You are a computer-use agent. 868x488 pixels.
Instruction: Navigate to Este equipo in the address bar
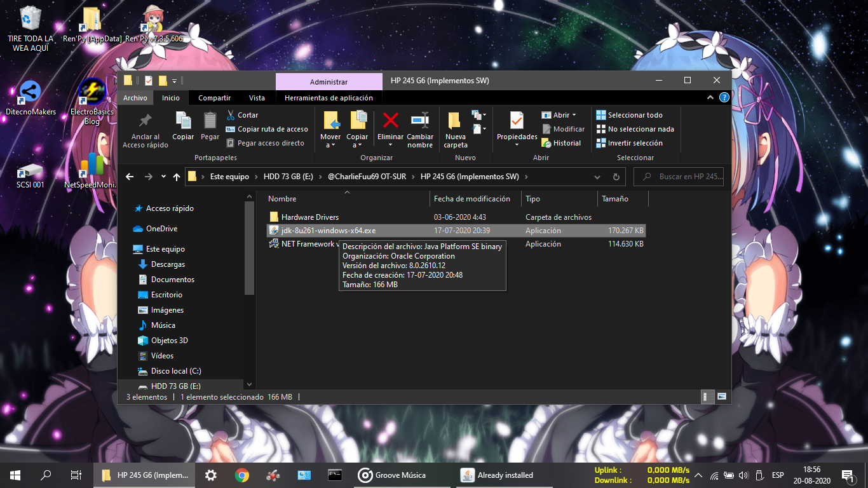[229, 177]
